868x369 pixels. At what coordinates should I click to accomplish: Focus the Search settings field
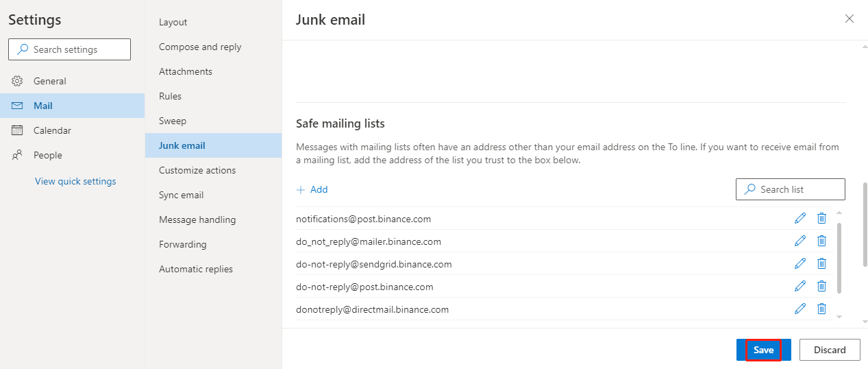point(69,49)
